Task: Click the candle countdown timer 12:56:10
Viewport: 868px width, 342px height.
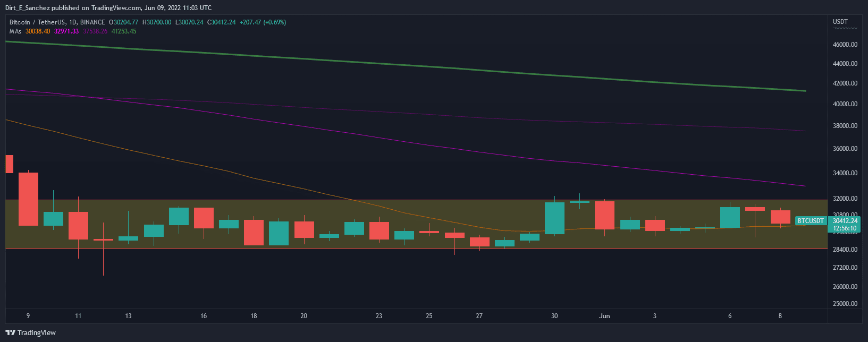Action: [845, 228]
